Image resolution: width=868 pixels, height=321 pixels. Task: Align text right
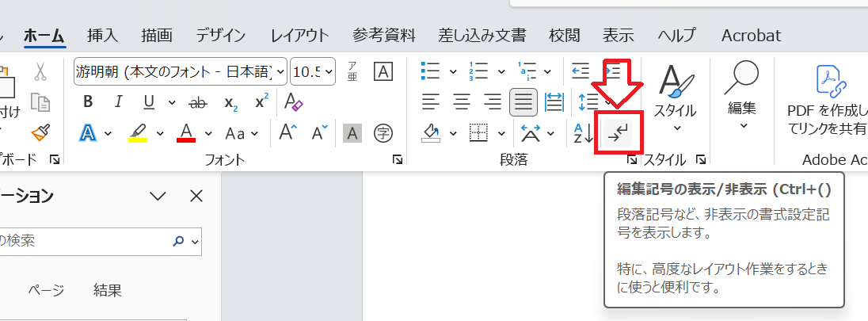click(x=492, y=102)
